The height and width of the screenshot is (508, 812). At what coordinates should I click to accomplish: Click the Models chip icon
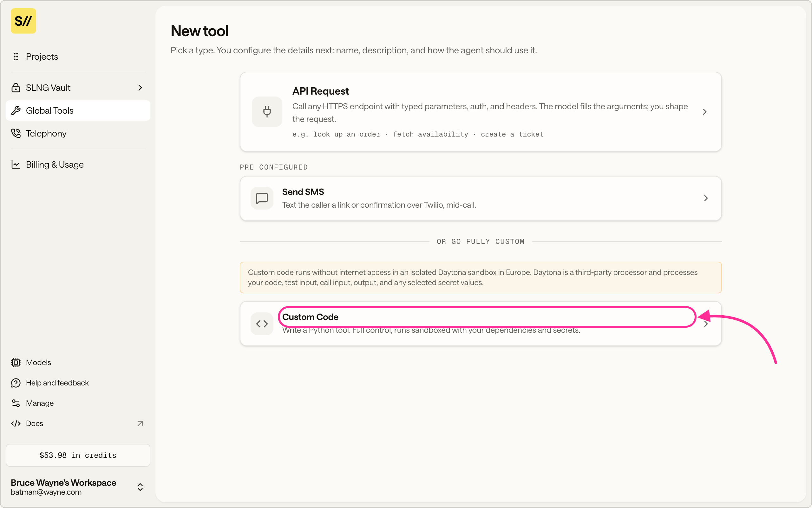click(16, 363)
